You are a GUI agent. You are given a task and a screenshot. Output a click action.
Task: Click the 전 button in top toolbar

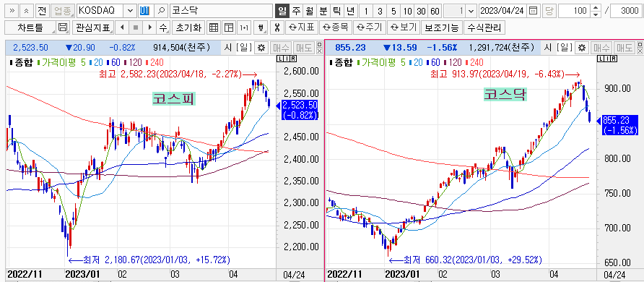42,11
